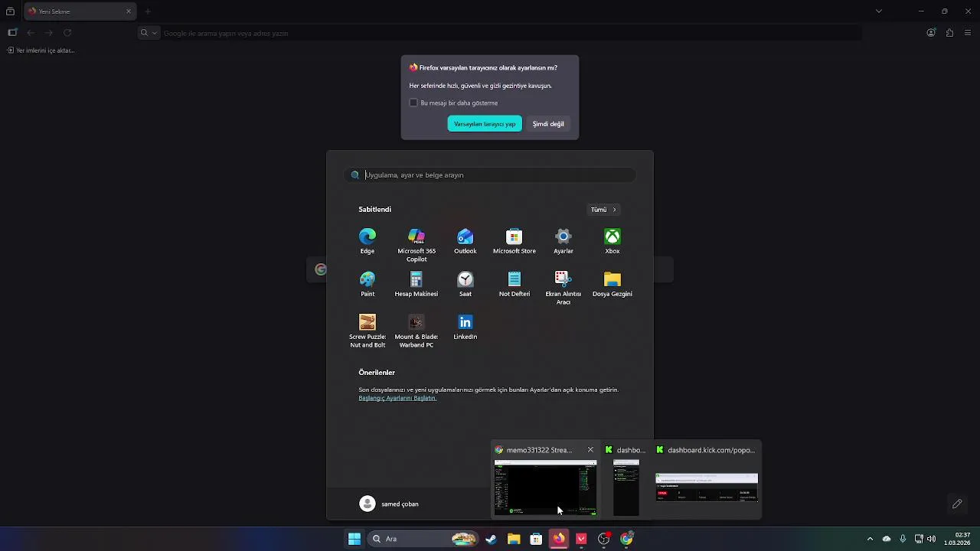Show hidden tray icons chevron
Viewport: 980px width, 551px height.
pos(870,539)
